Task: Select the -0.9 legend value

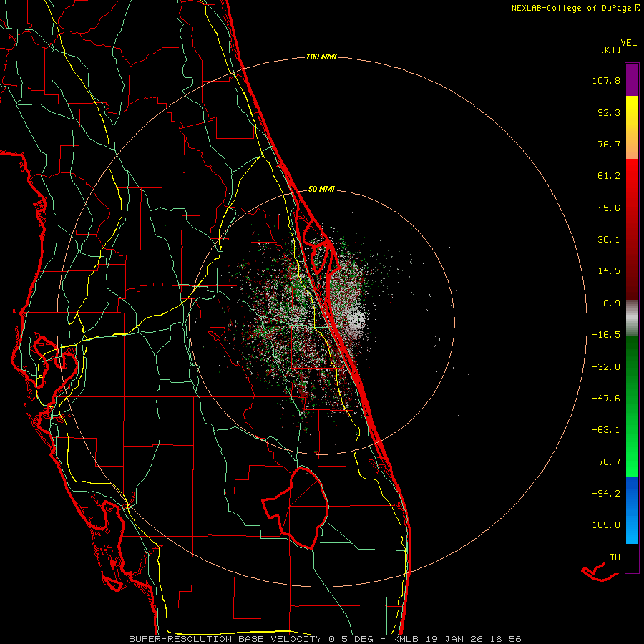Action: point(609,303)
